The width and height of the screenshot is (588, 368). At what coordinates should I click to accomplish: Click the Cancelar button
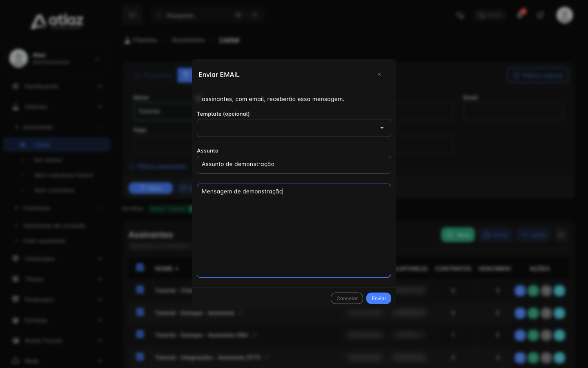pos(347,298)
